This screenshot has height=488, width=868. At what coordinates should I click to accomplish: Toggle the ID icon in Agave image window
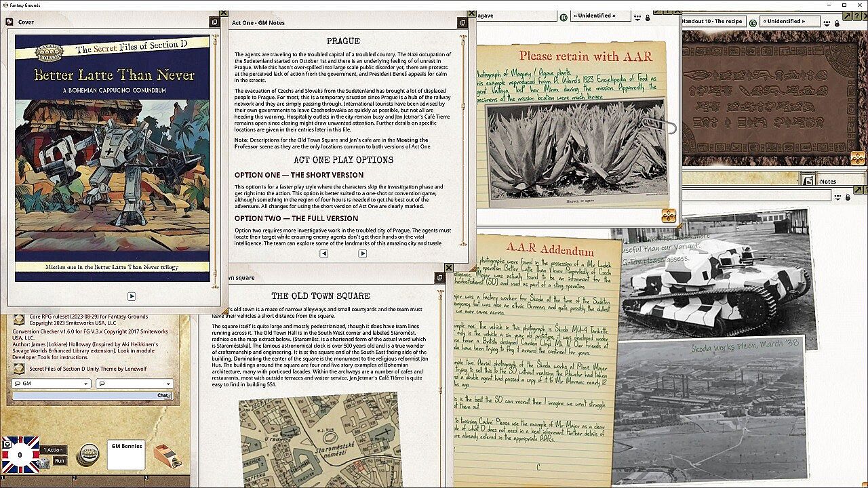click(563, 16)
